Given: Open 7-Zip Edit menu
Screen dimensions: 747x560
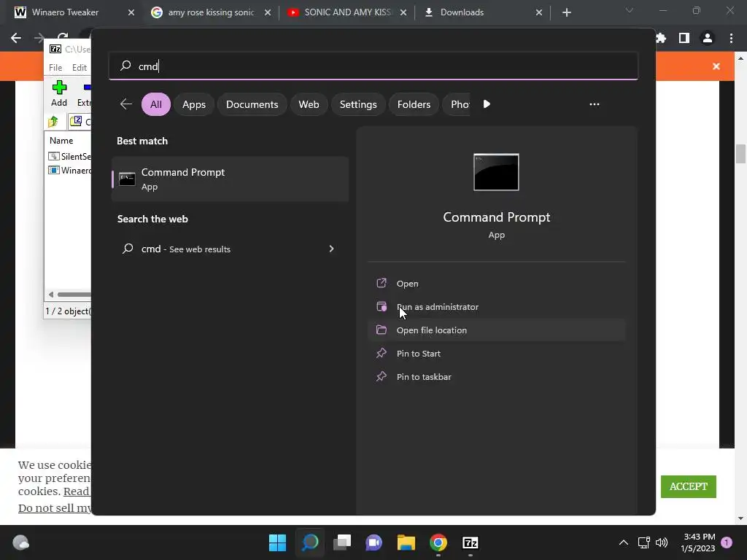Looking at the screenshot, I should (79, 68).
